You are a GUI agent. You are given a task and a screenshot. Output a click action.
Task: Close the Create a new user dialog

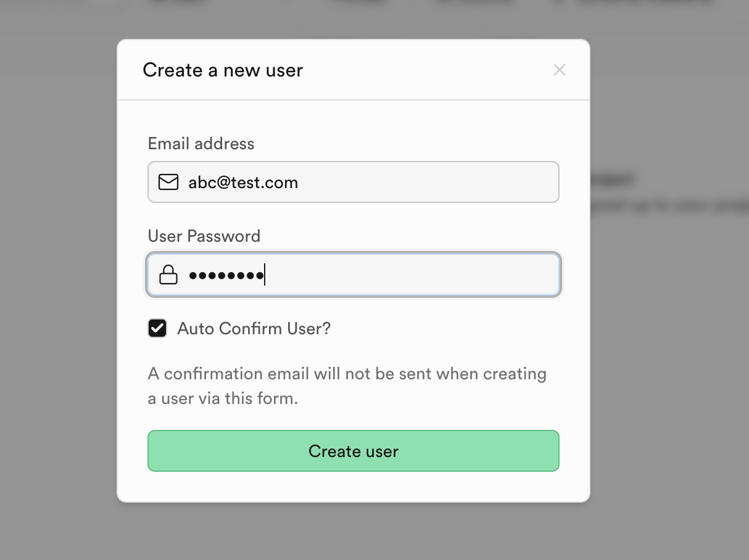coord(559,70)
